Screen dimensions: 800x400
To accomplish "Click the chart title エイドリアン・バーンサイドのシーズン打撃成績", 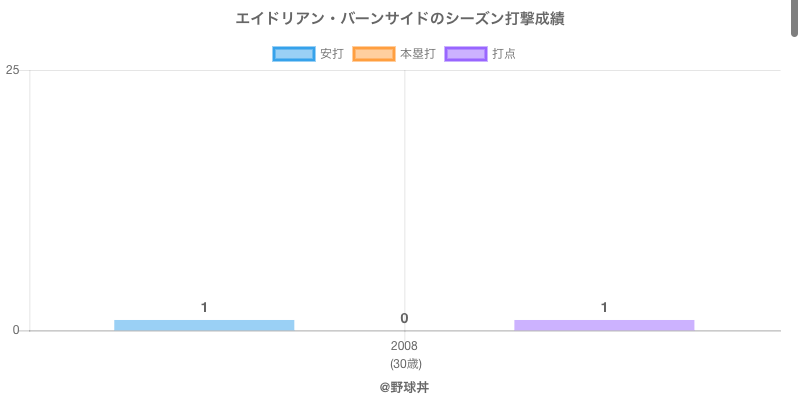I will [x=400, y=19].
